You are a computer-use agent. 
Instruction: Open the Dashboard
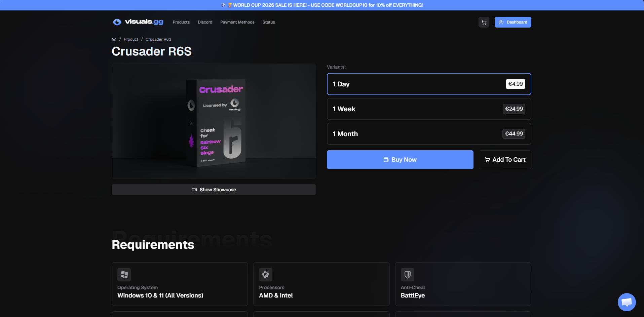[513, 22]
